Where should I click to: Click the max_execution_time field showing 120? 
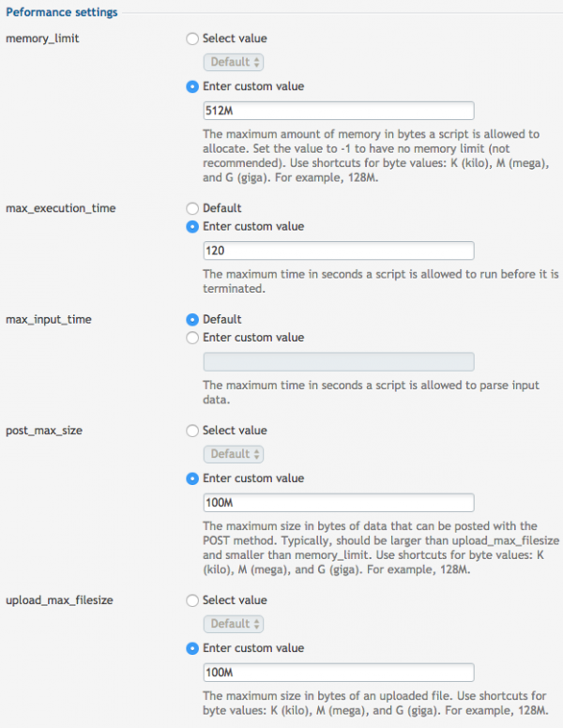(339, 250)
